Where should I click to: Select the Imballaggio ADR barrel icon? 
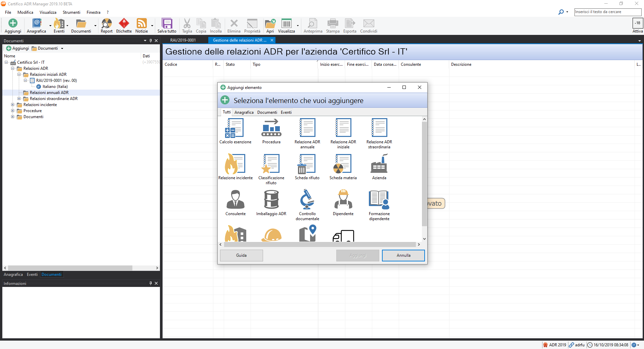[x=271, y=200]
